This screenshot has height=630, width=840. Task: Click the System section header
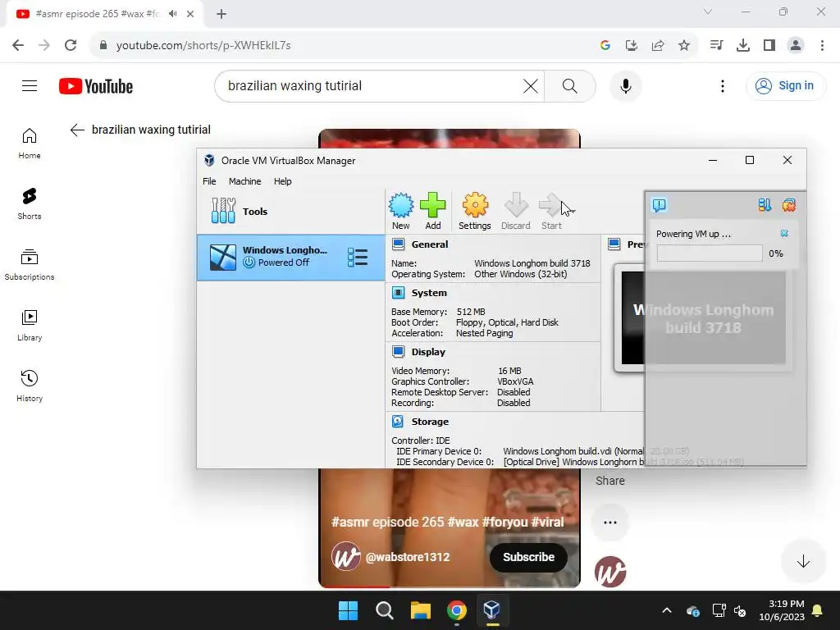(428, 293)
